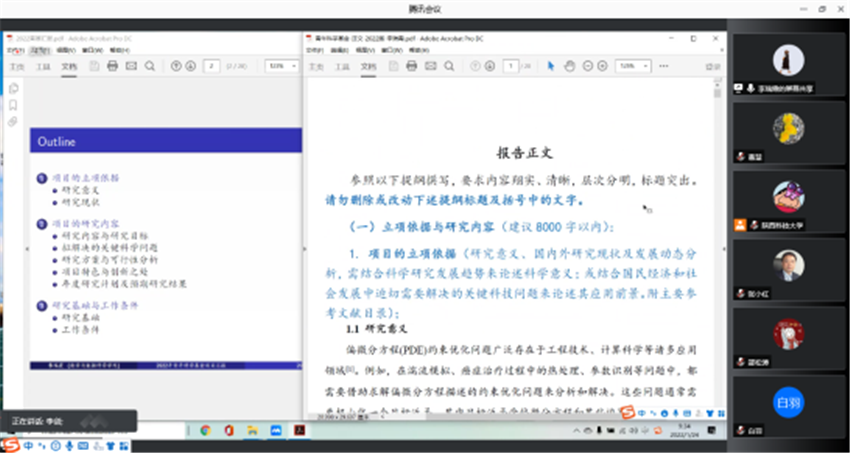Switch to the 主页 tab in left Acrobat window
Viewport: 850px width, 453px height.
coord(16,66)
